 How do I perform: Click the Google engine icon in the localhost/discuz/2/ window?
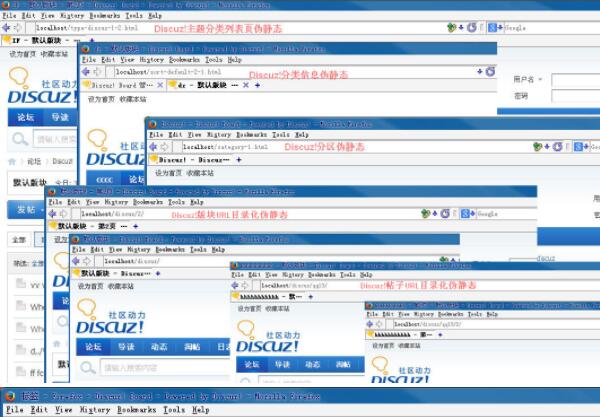(x=465, y=213)
